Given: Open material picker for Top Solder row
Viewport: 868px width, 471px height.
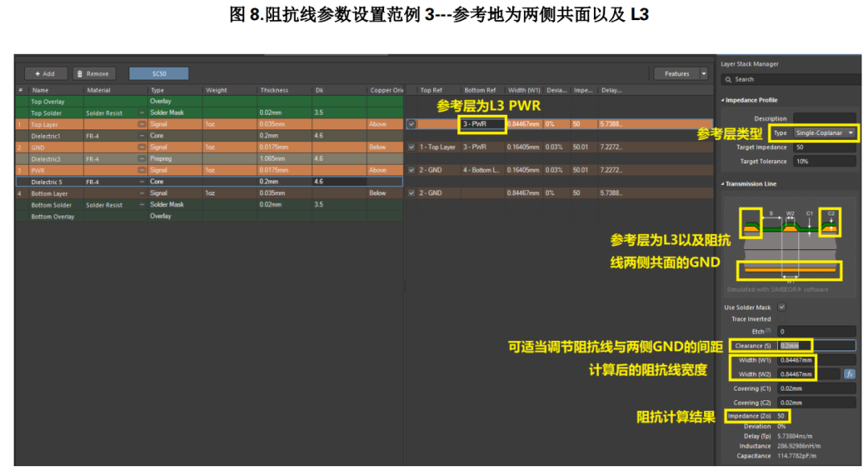Looking at the screenshot, I should tap(141, 113).
